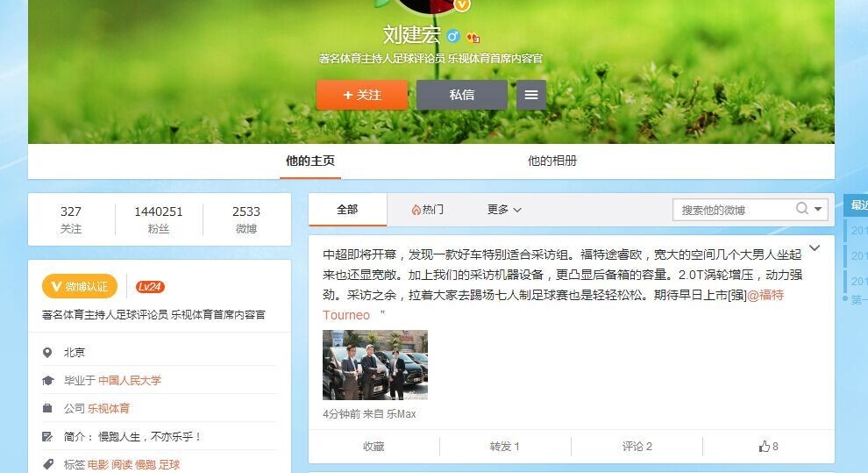View the 2533 微博 posts count

(x=245, y=219)
